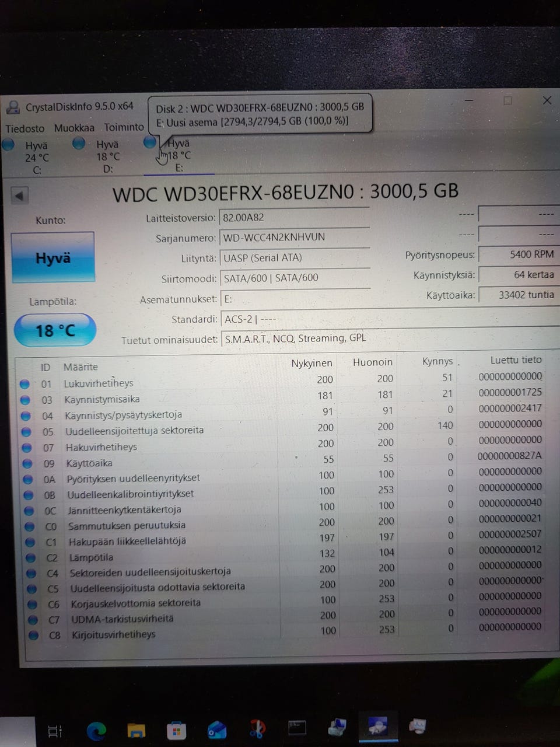This screenshot has height=747, width=560.
Task: Click the status orb for Hakupään liikkeellelähtöjä
Action: 30,542
